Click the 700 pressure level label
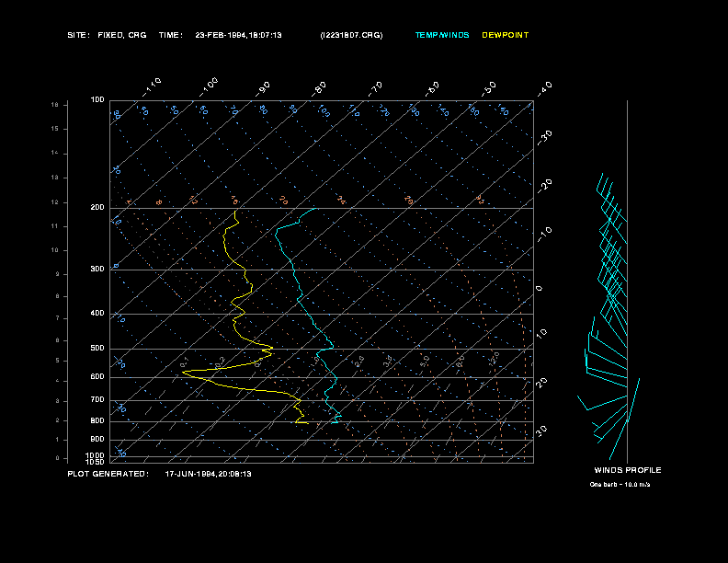Image resolution: width=728 pixels, height=563 pixels. click(97, 399)
